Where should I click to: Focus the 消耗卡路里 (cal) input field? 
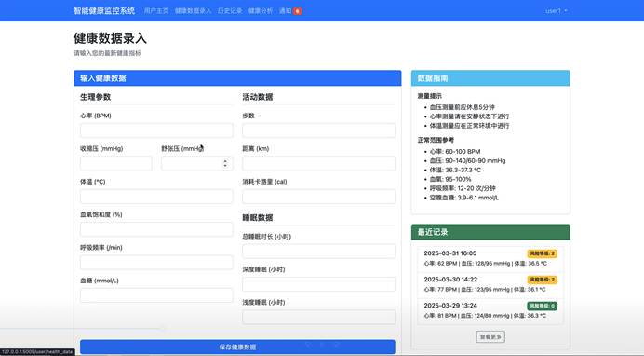pos(318,197)
